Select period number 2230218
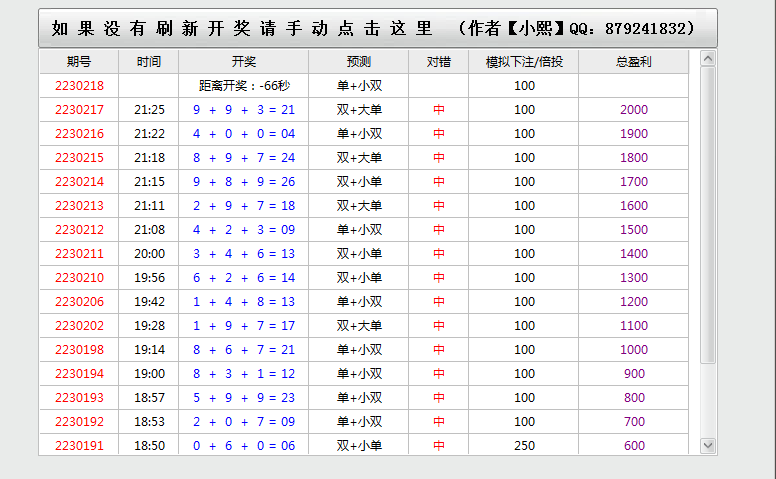This screenshot has height=479, width=776. pyautogui.click(x=79, y=86)
